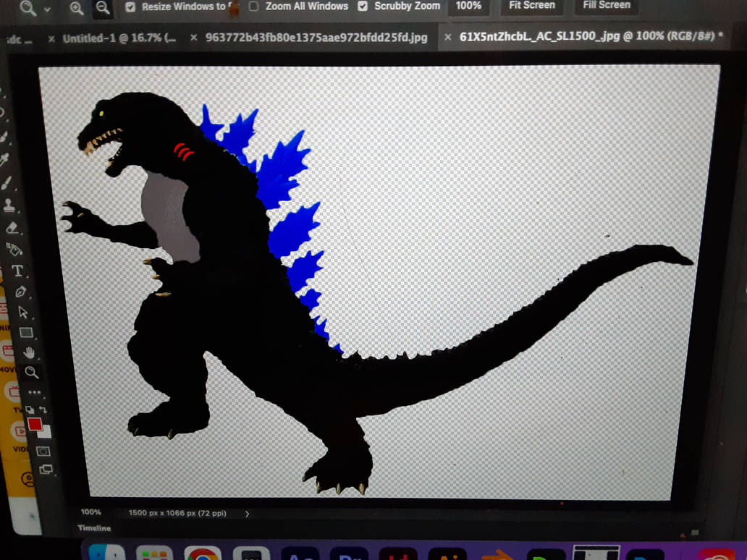
Task: Open the white background color swatch
Action: coord(46,433)
